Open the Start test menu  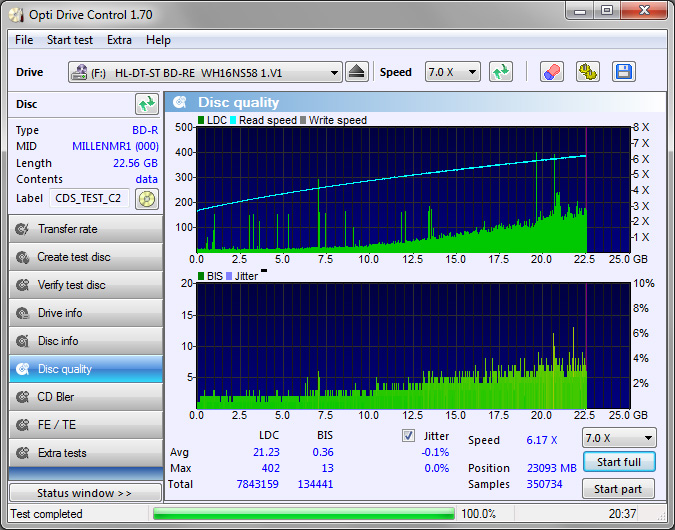[70, 40]
